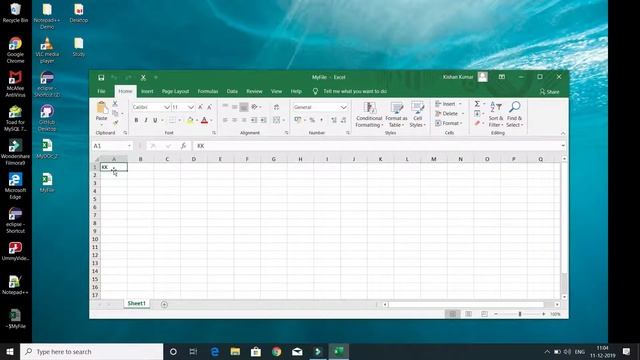Select column D header
This screenshot has width=640, height=360.
193,159
